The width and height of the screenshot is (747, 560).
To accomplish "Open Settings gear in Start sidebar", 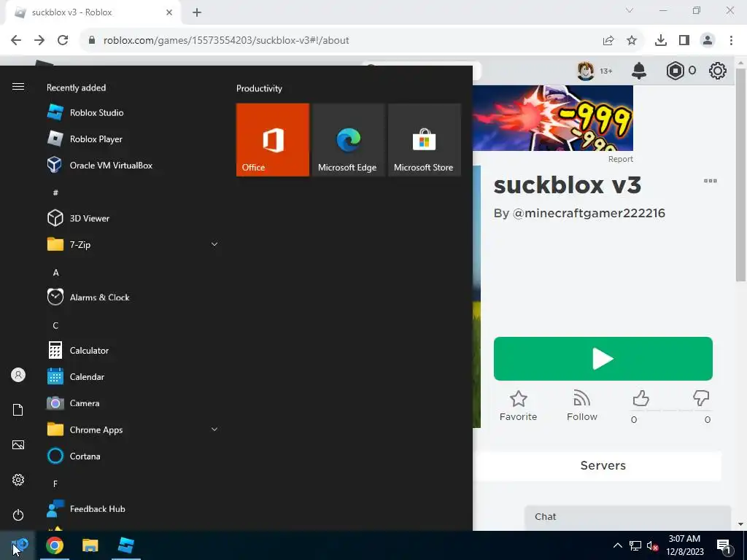I will pos(18,480).
